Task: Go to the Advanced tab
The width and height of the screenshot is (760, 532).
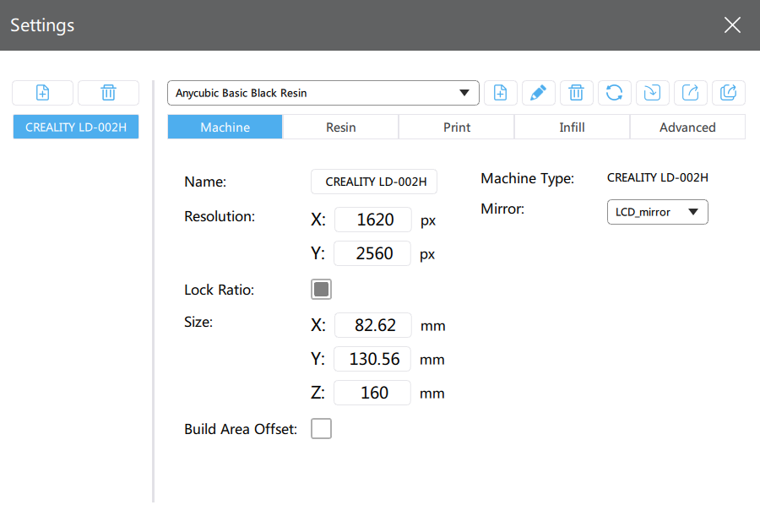Action: 687,127
